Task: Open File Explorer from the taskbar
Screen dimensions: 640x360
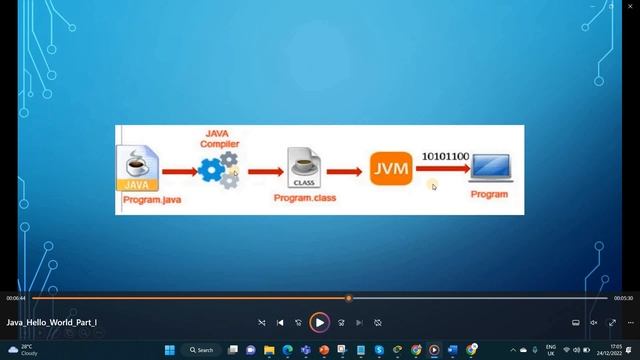Action: [269, 350]
